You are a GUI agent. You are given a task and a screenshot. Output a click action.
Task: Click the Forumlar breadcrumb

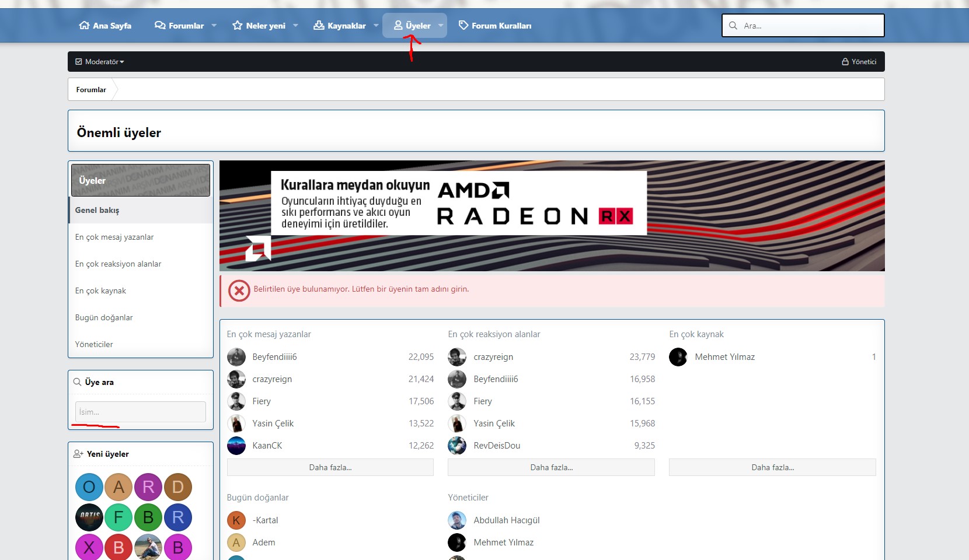click(91, 90)
